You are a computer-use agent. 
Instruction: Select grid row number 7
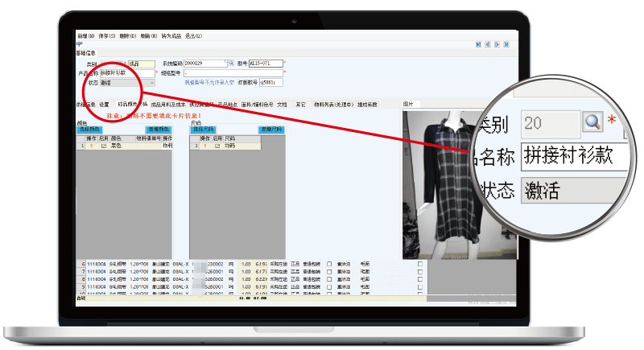click(x=81, y=272)
